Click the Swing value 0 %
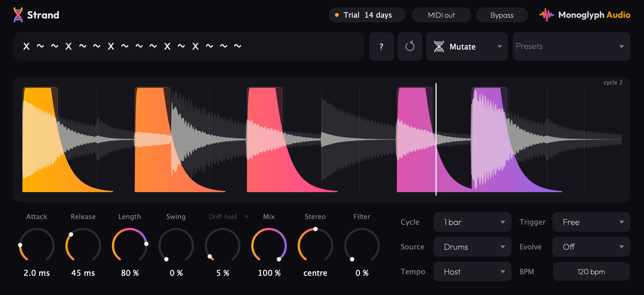Image resolution: width=644 pixels, height=295 pixels. pos(176,273)
